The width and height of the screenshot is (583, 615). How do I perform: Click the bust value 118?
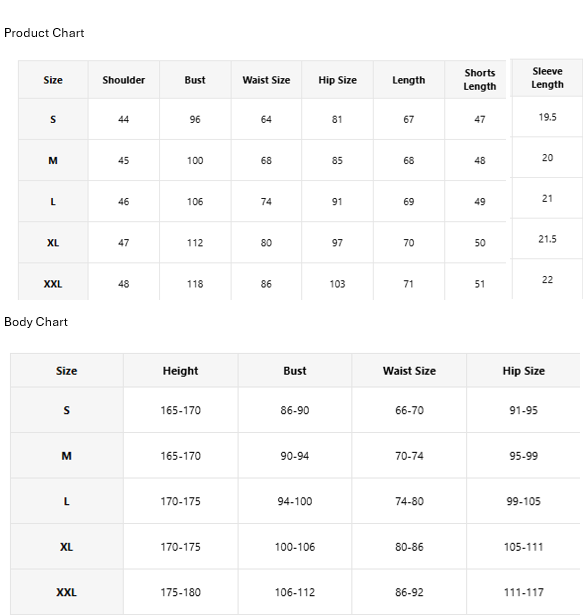(195, 284)
